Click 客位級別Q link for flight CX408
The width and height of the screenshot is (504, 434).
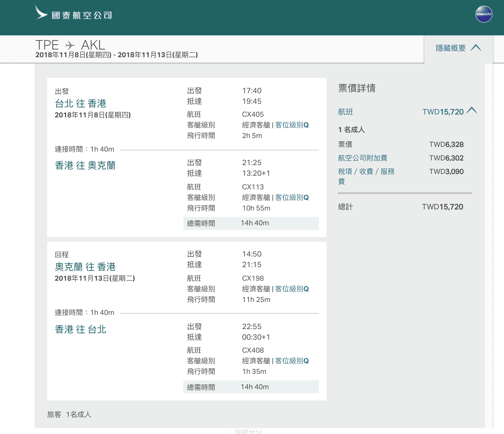click(292, 361)
